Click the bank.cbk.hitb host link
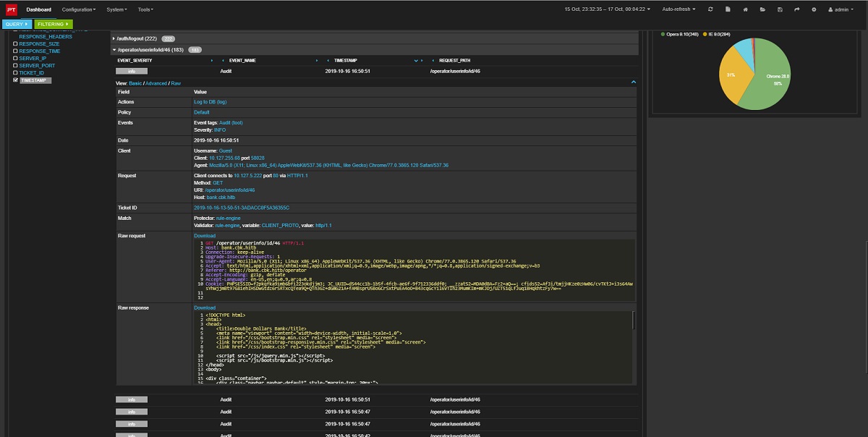868x437 pixels. (221, 198)
